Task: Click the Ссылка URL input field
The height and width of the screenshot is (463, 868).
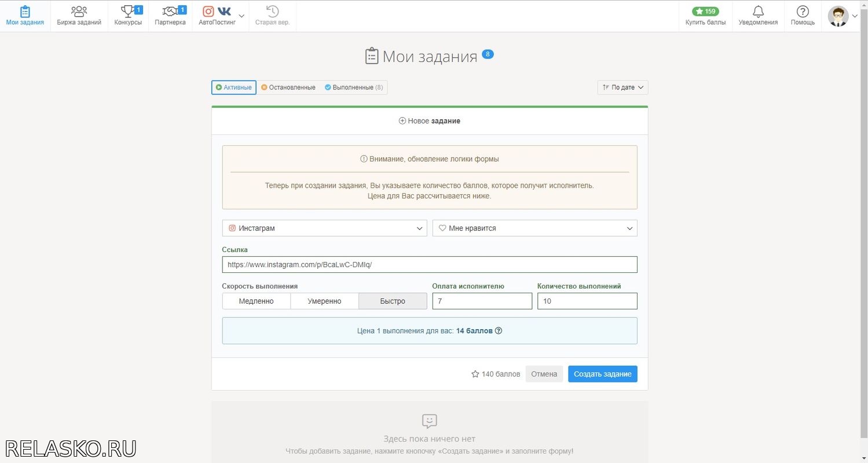Action: pos(429,265)
